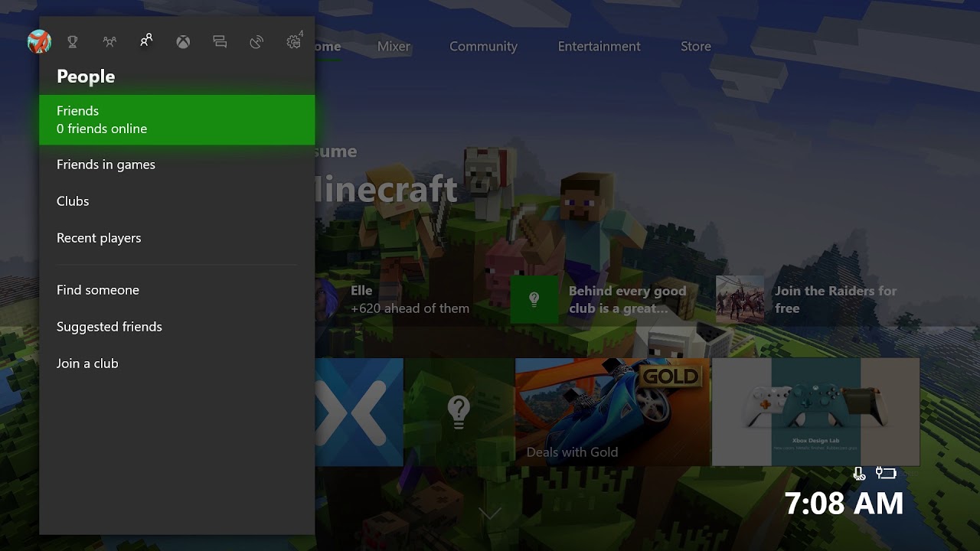Select the People tab icon

click(146, 41)
